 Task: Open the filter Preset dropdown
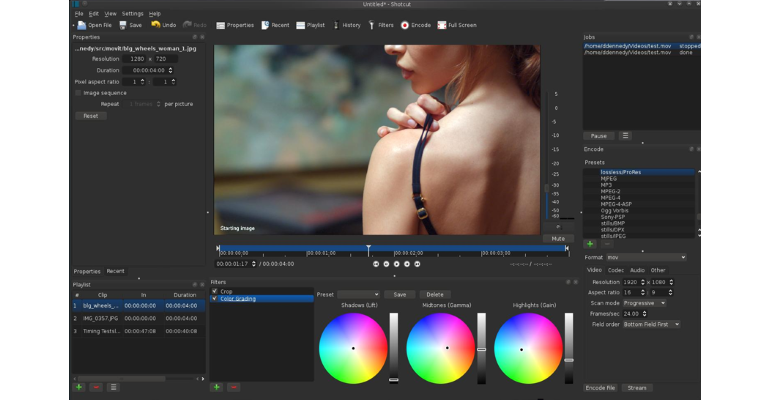point(358,294)
